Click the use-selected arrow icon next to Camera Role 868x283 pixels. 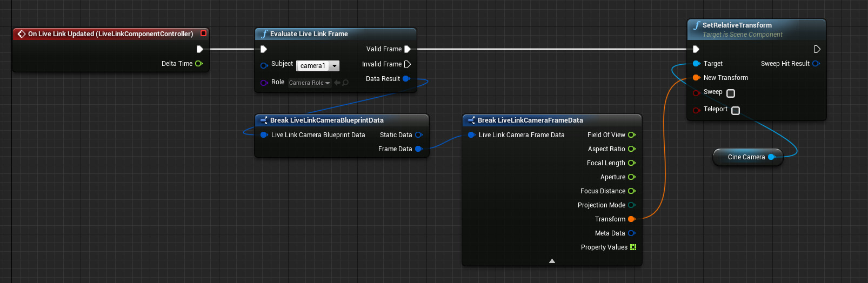pyautogui.click(x=337, y=83)
